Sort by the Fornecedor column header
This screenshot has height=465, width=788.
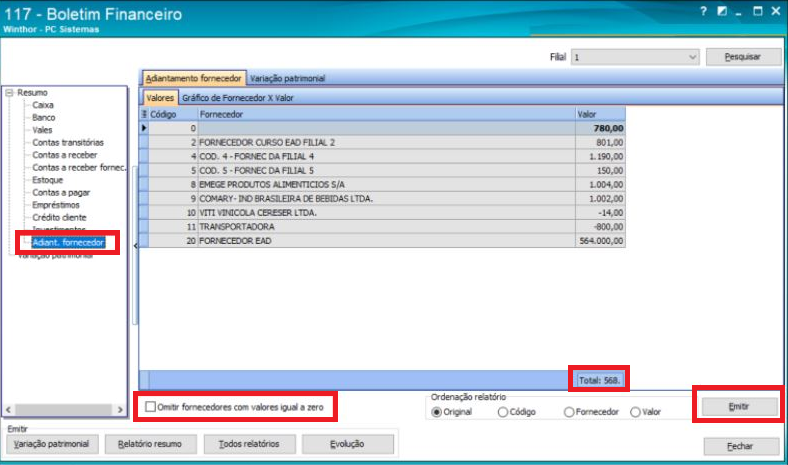(x=386, y=114)
